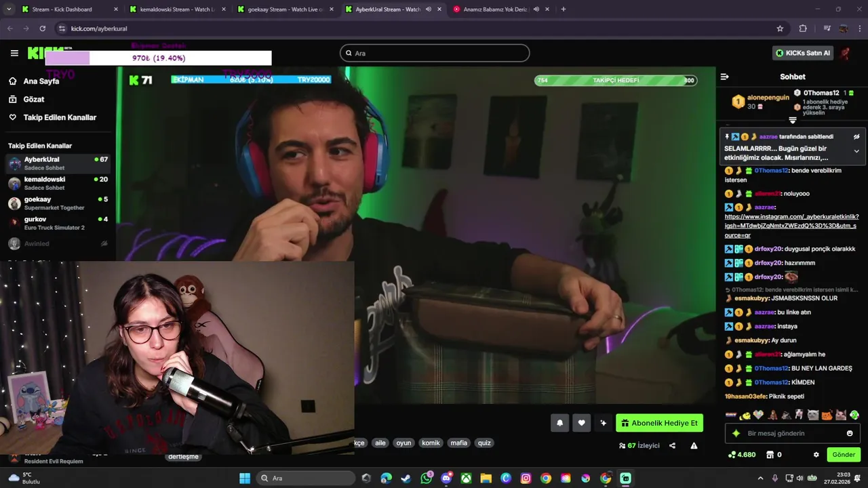Open Takip Edilen Kanallar link

tap(60, 117)
